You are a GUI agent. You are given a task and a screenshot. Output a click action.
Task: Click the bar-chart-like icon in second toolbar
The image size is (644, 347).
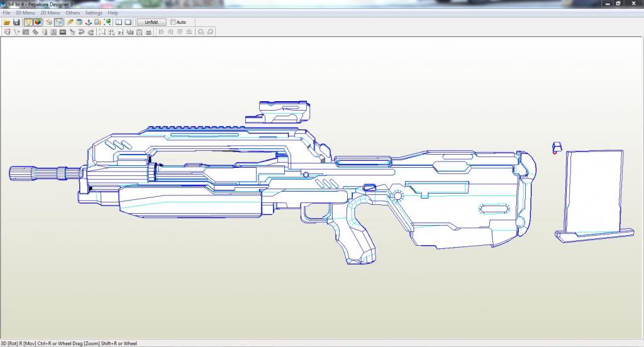point(130,32)
